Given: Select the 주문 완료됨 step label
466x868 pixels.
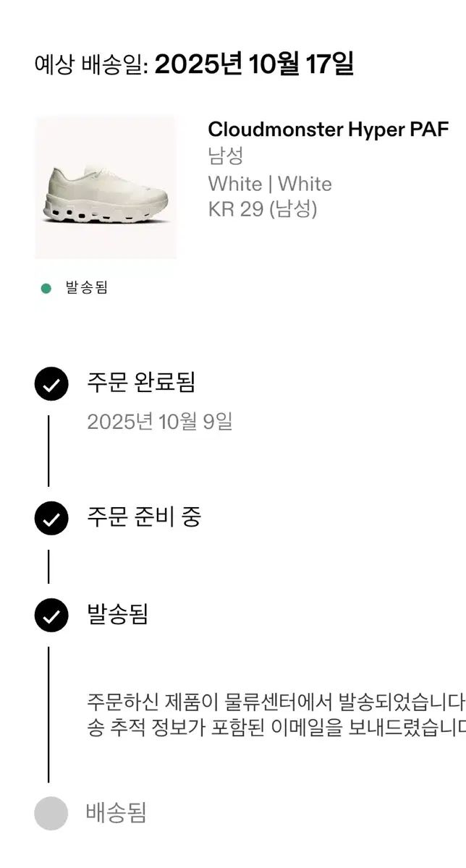Looking at the screenshot, I should pos(141,382).
